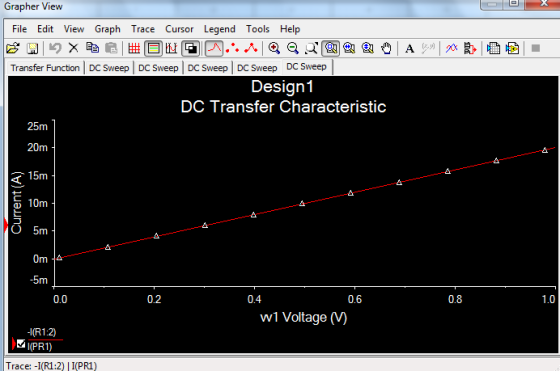Select the I(PR1) legend label
The width and height of the screenshot is (560, 371).
[x=40, y=346]
